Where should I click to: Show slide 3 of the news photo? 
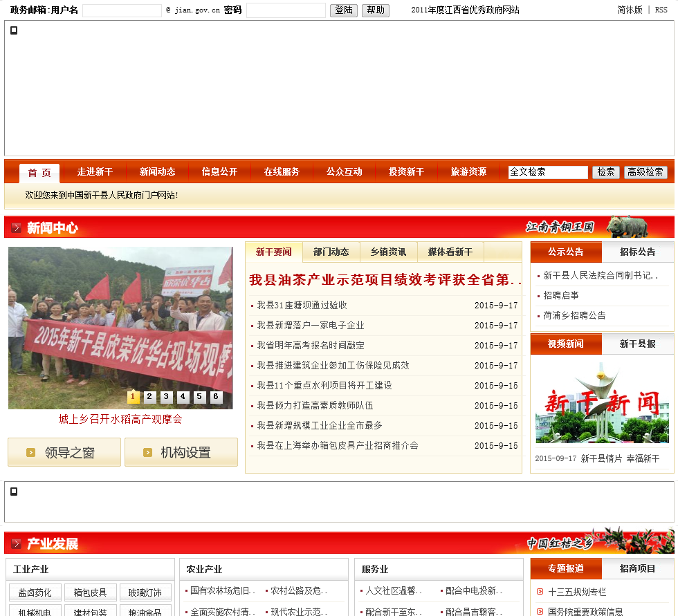(x=166, y=397)
